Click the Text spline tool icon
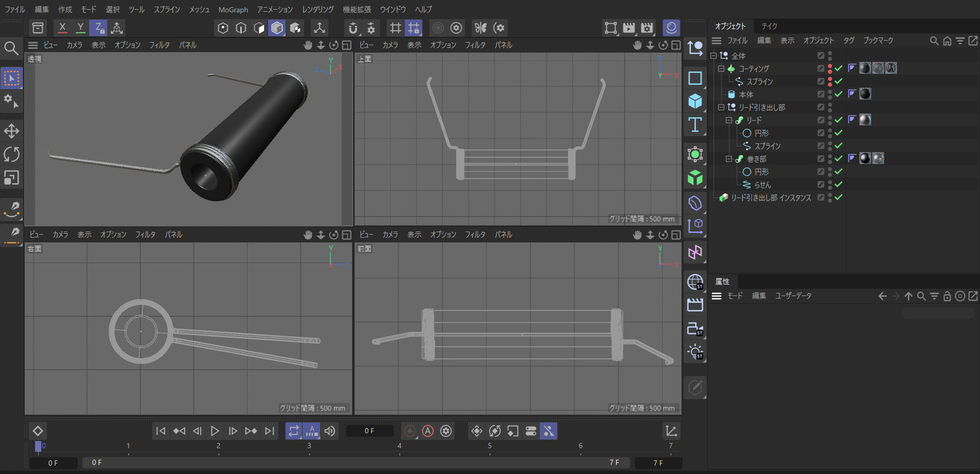The height and width of the screenshot is (474, 980). [695, 125]
